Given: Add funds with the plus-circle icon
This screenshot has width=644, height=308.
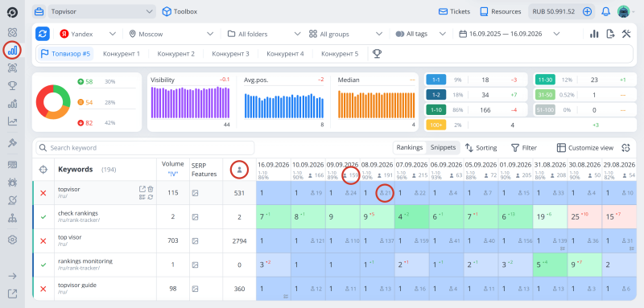Looking at the screenshot, I should point(588,11).
